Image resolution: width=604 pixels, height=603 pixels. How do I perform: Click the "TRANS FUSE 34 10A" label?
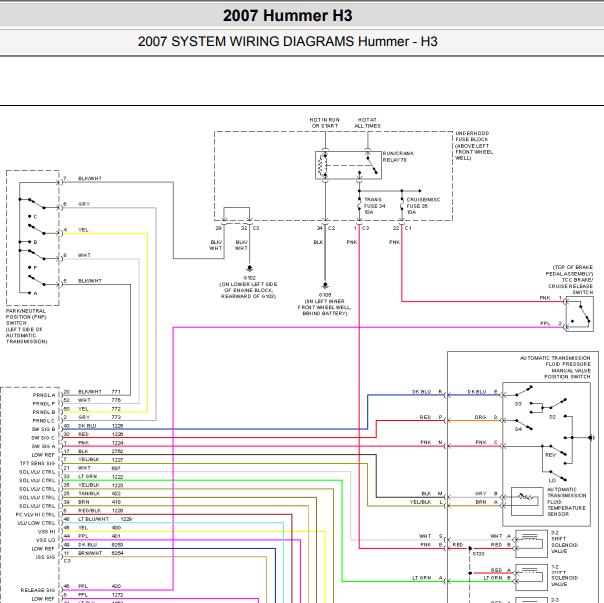(x=374, y=206)
